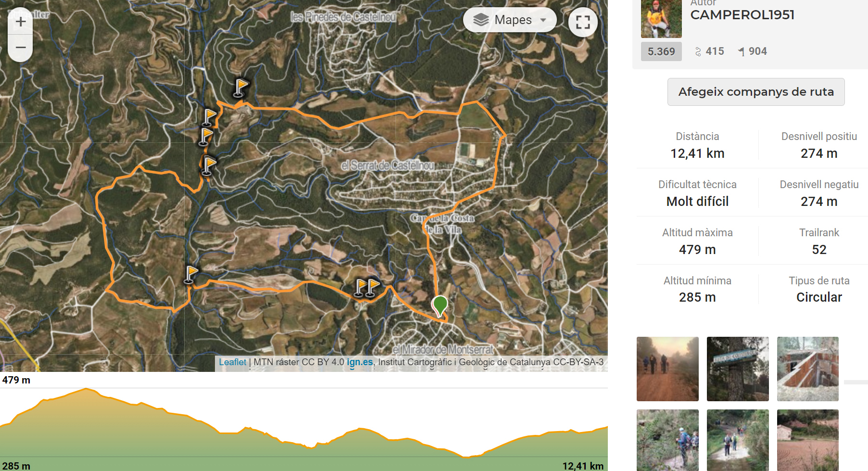Open the ign.es attribution link
868x471 pixels.
point(360,362)
